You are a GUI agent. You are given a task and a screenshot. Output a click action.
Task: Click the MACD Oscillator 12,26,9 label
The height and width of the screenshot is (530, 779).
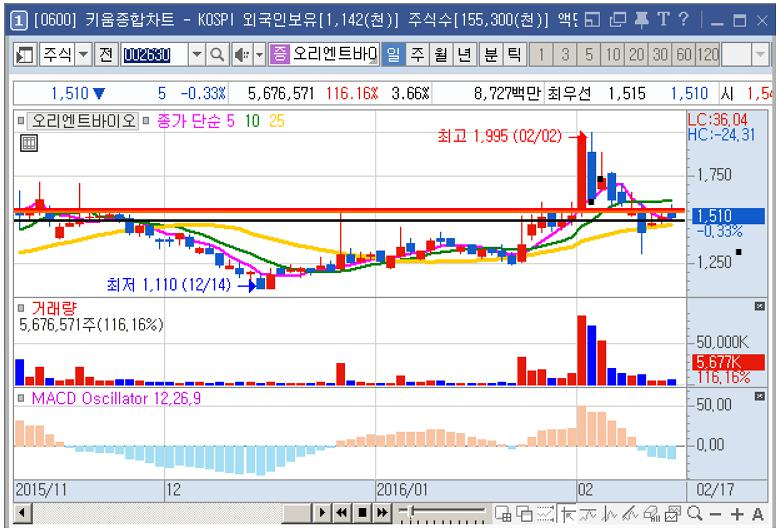point(116,398)
